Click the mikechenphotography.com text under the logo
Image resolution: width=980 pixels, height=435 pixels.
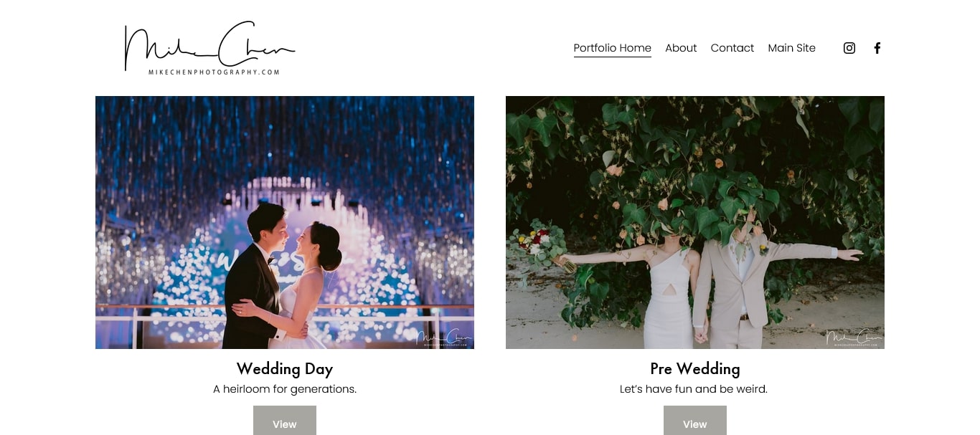point(214,72)
